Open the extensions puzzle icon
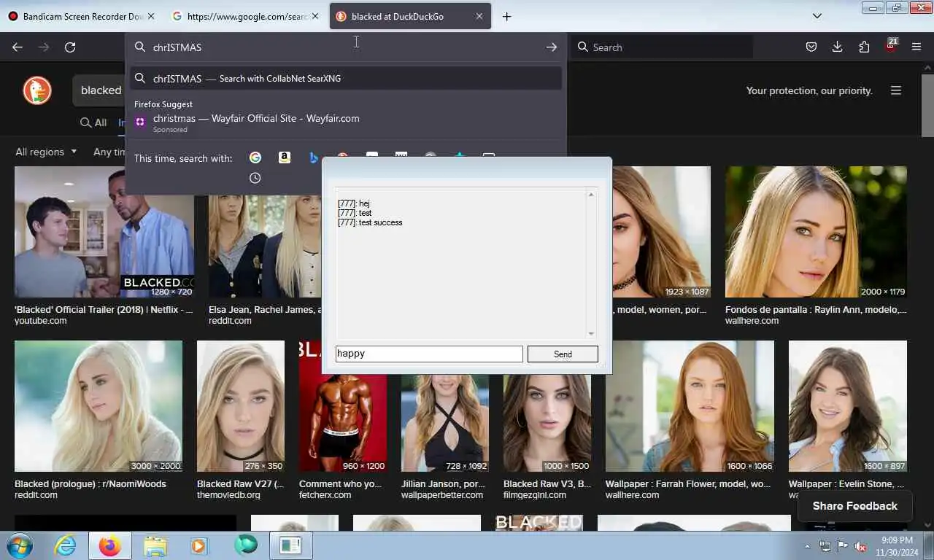 (864, 47)
